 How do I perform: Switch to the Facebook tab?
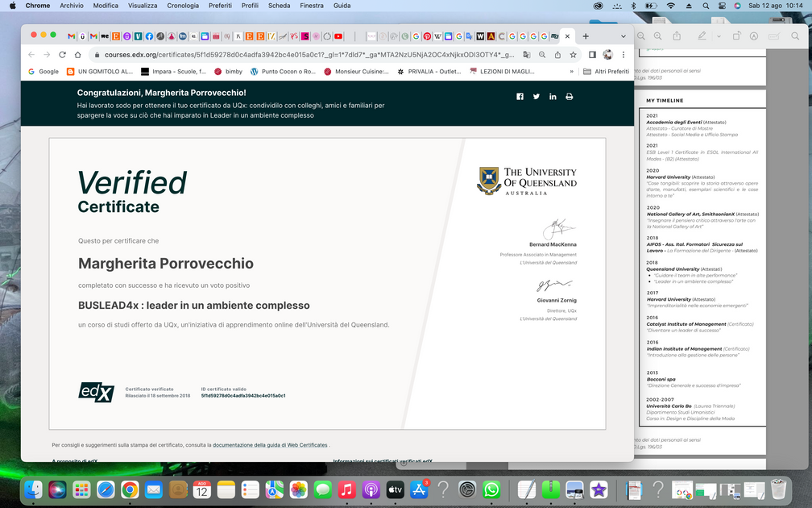(149, 36)
